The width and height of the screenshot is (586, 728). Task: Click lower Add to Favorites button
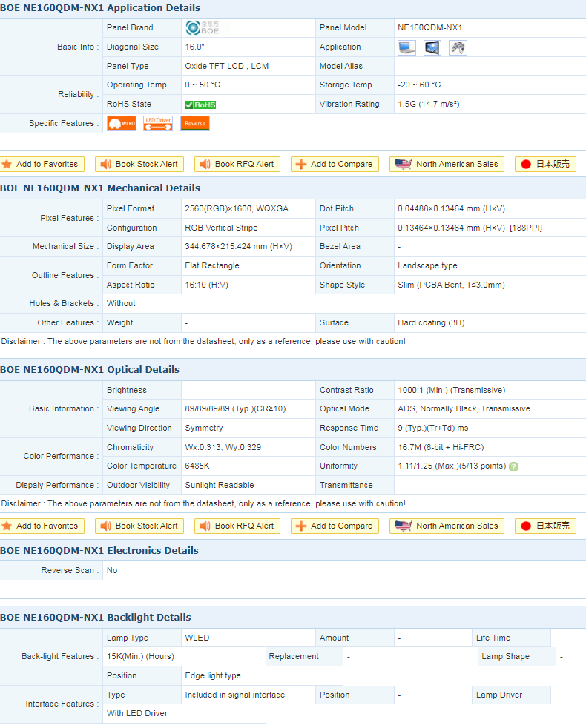(x=42, y=526)
